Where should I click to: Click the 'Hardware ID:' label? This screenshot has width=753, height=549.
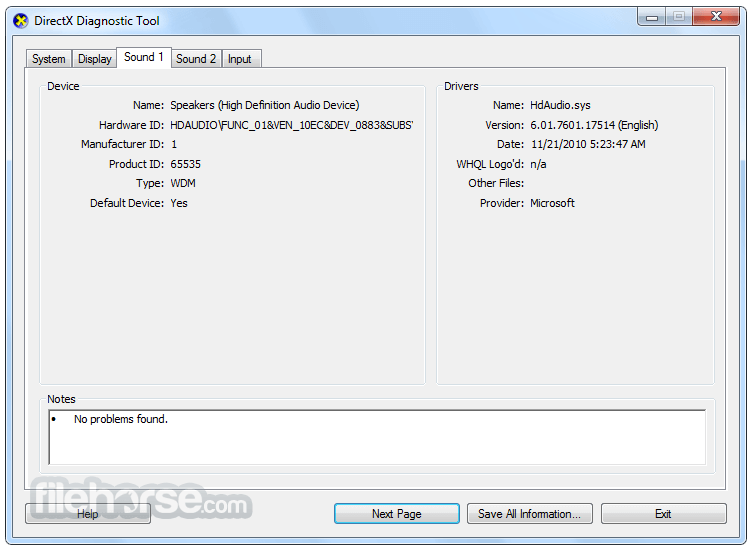point(131,125)
